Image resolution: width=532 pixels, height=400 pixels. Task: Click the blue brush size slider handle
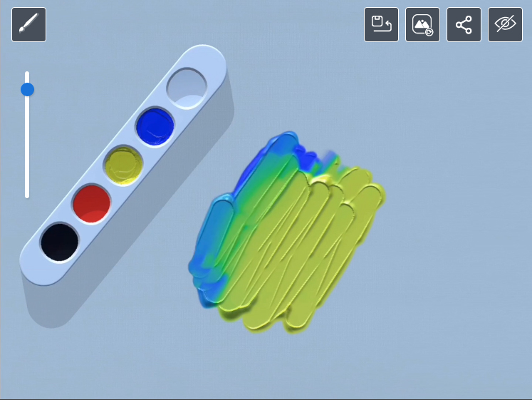click(x=27, y=90)
